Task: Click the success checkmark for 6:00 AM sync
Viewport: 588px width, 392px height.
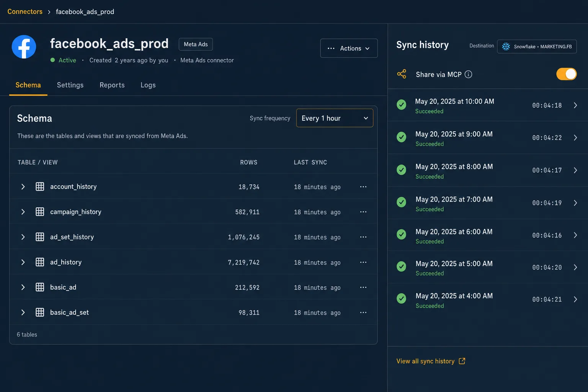Action: pyautogui.click(x=401, y=234)
